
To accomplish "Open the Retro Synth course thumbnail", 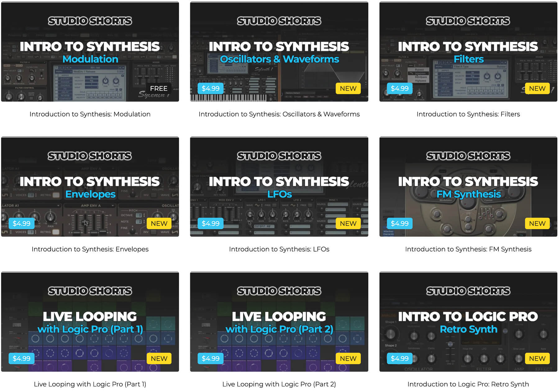I will coord(468,322).
